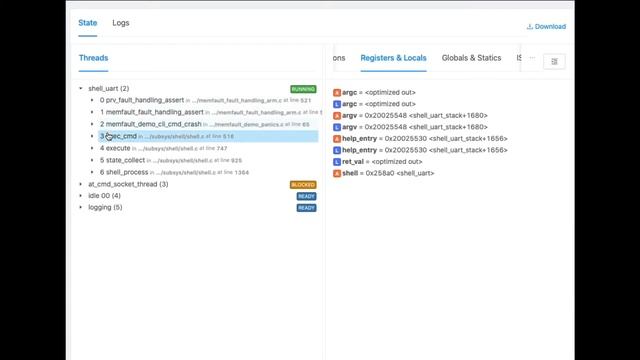Viewport: 640px width, 360px height.
Task: Click the blue local icon beside argv
Action: tap(337, 127)
